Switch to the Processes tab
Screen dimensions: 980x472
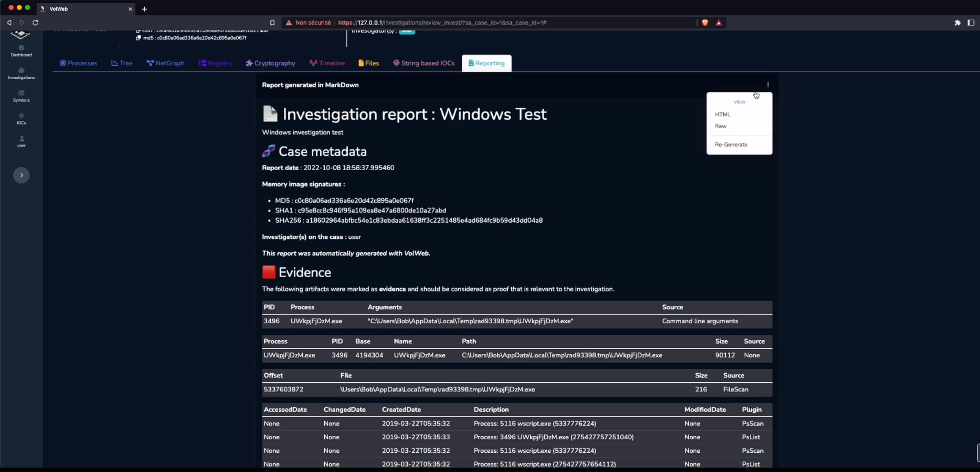[x=78, y=63]
